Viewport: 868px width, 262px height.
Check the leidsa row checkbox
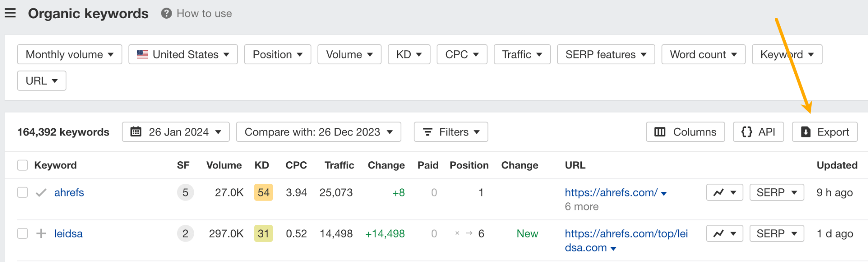(22, 233)
